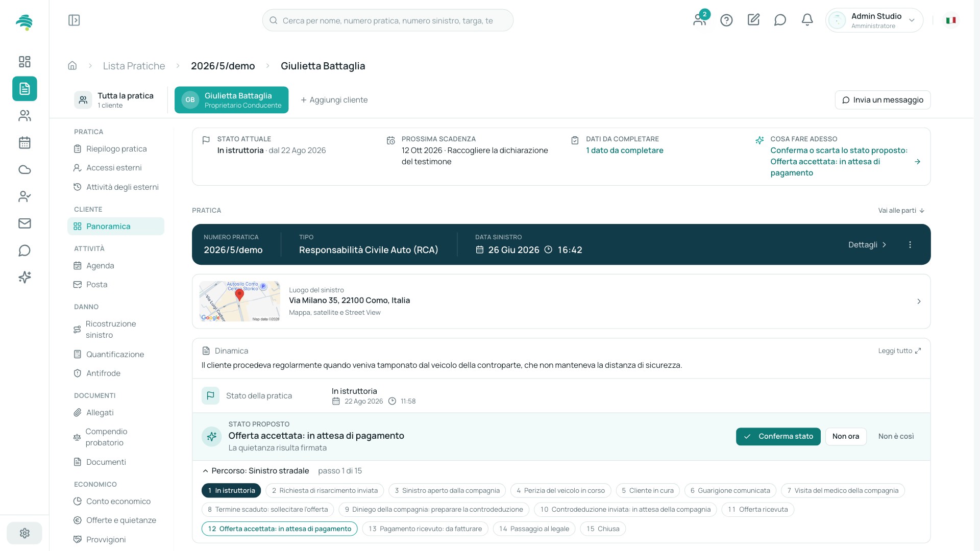This screenshot has width=980, height=551.
Task: Open settings gear at bottom left
Action: point(24,533)
